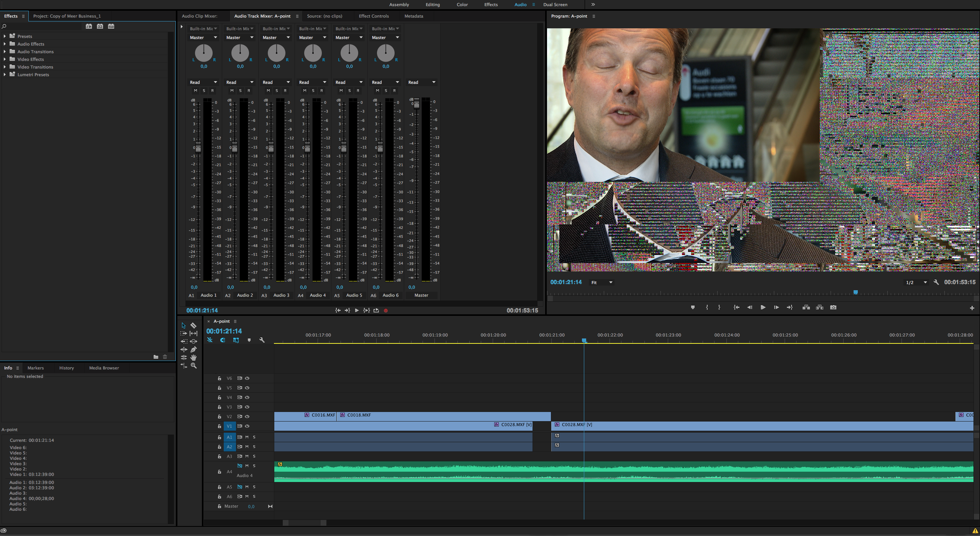Mark Out point in Program monitor
The image size is (980, 536).
[x=719, y=307]
